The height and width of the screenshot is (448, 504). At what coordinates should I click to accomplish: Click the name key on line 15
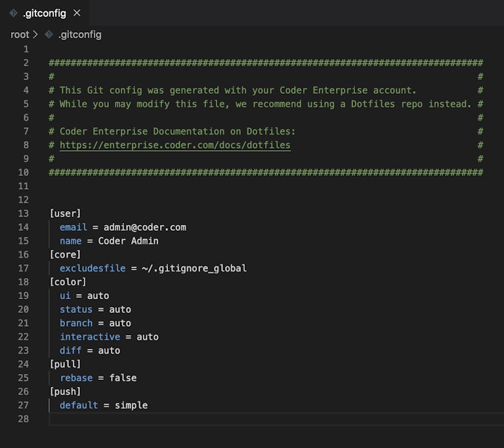71,241
